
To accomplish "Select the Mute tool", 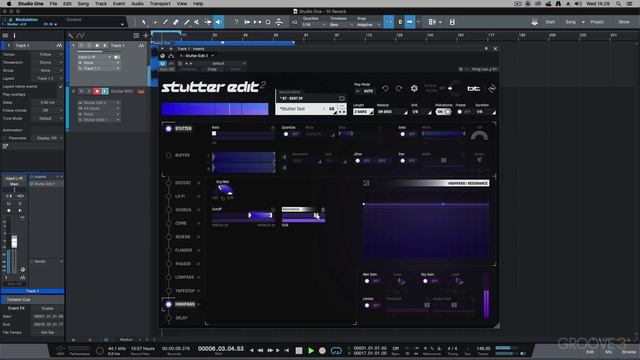I will tap(197, 22).
